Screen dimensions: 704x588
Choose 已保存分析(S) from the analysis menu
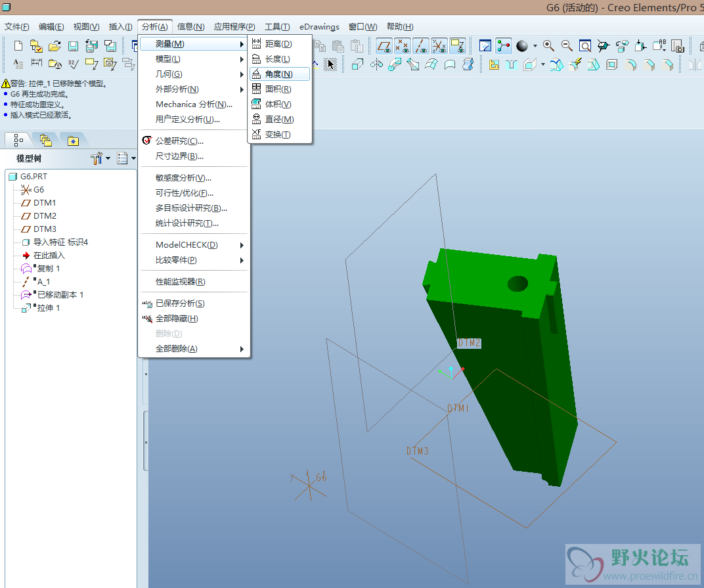pos(180,304)
